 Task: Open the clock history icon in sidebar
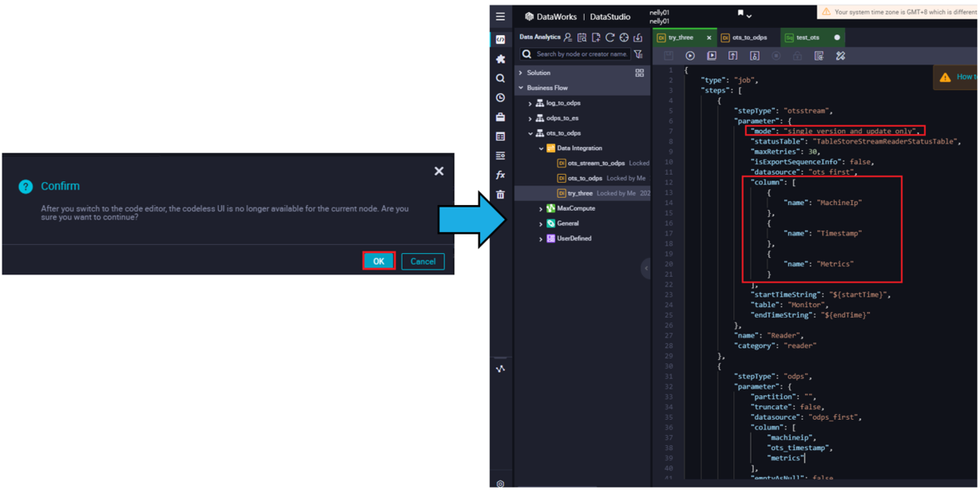pyautogui.click(x=501, y=98)
